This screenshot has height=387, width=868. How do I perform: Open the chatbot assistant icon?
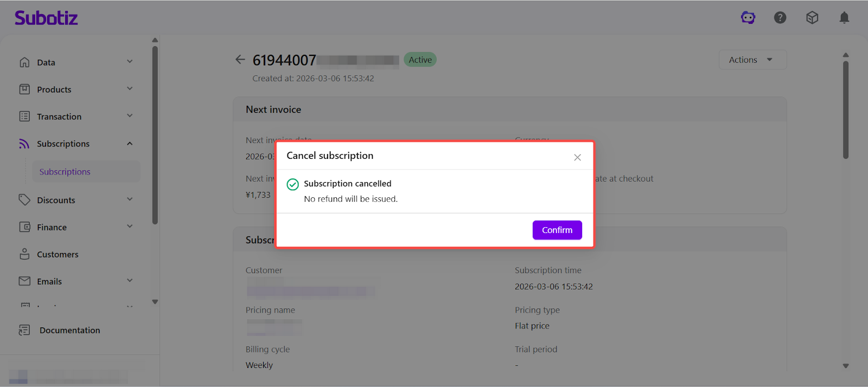[x=748, y=18]
